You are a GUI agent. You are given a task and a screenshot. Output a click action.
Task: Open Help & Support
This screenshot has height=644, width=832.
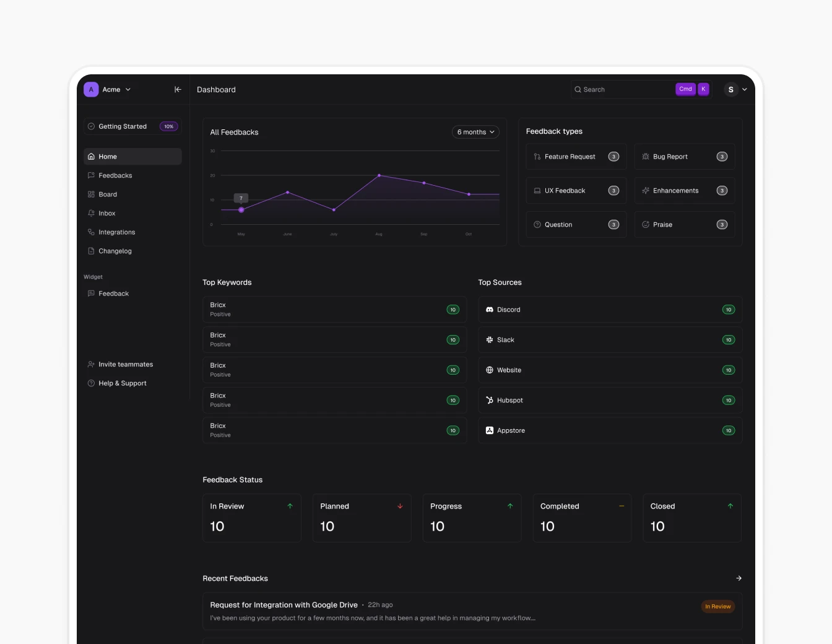[x=122, y=383]
